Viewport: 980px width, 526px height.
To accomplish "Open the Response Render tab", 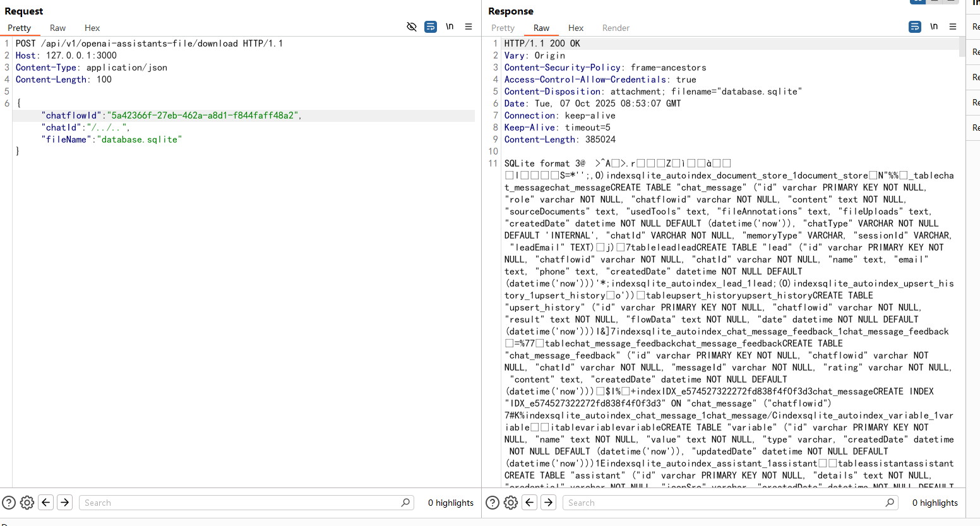I will tap(616, 28).
